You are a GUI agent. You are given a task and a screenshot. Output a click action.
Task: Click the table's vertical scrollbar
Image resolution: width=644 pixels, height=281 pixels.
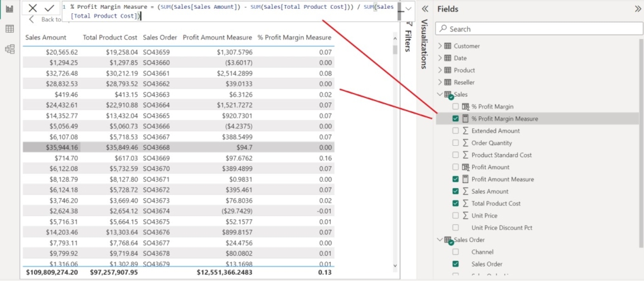pos(394,126)
